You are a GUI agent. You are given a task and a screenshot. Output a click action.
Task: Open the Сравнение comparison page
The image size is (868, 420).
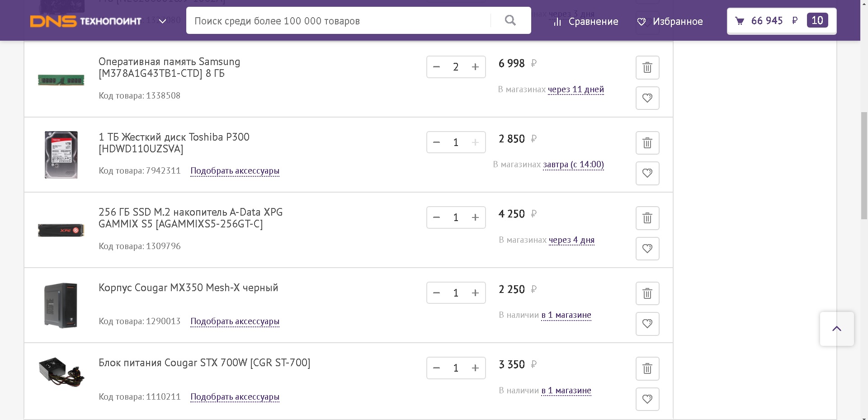[x=586, y=21]
